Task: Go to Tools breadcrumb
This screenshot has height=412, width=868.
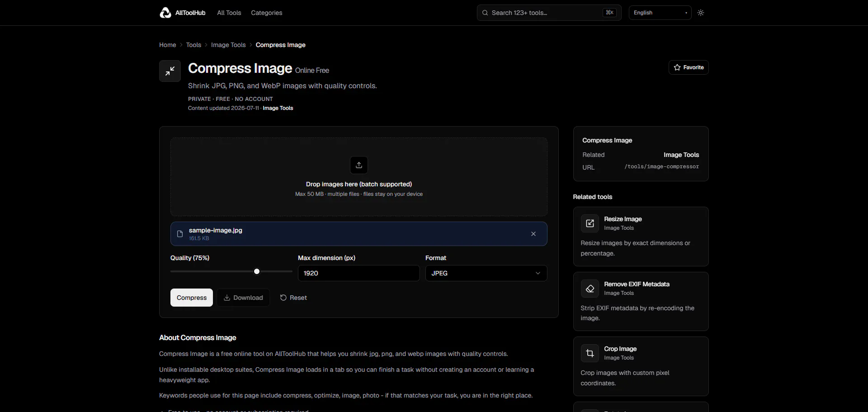Action: [193, 45]
